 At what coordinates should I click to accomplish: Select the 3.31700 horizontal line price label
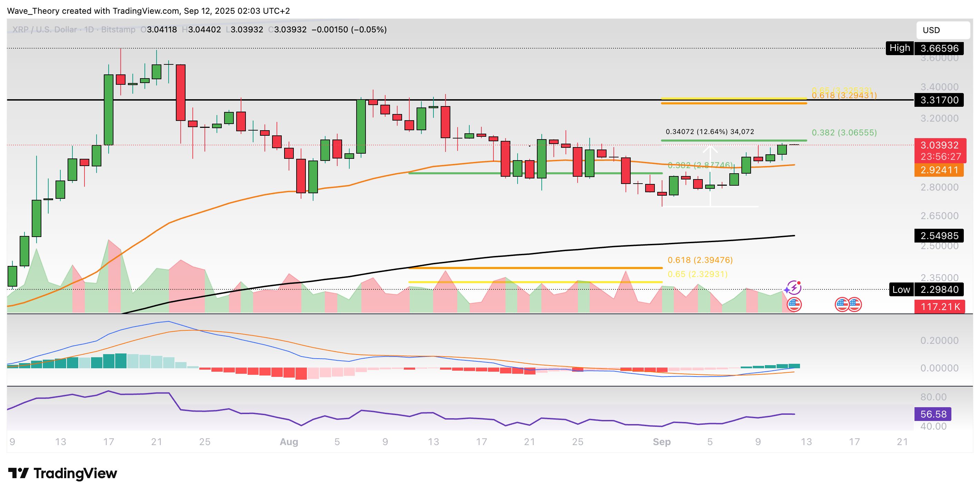tap(939, 100)
